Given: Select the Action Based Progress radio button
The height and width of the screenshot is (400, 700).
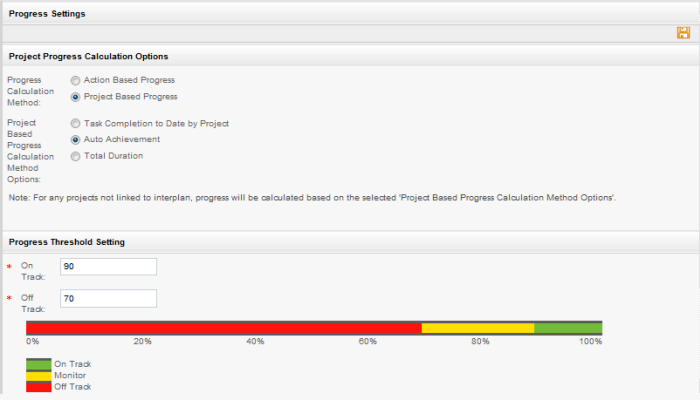Looking at the screenshot, I should (75, 80).
